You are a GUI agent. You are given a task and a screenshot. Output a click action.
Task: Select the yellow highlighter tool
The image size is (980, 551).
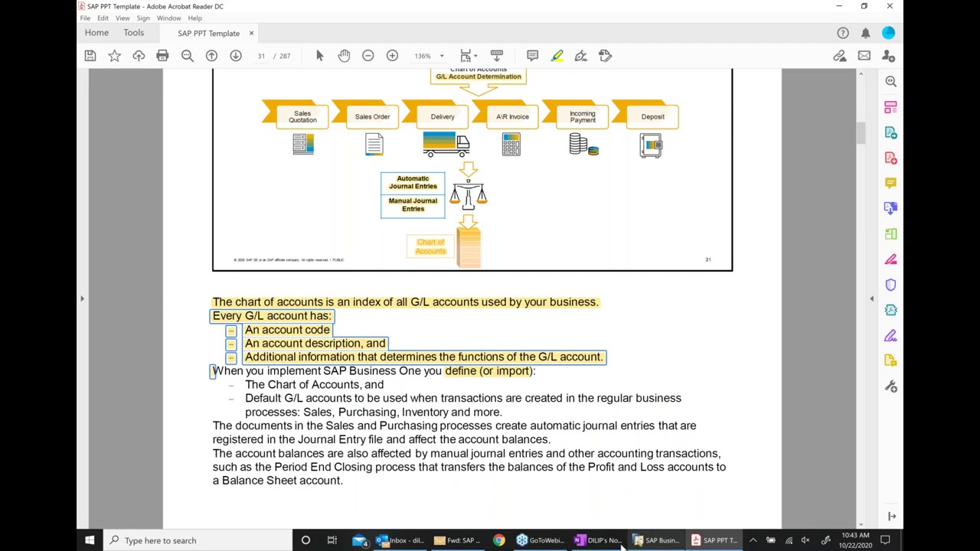tap(557, 56)
